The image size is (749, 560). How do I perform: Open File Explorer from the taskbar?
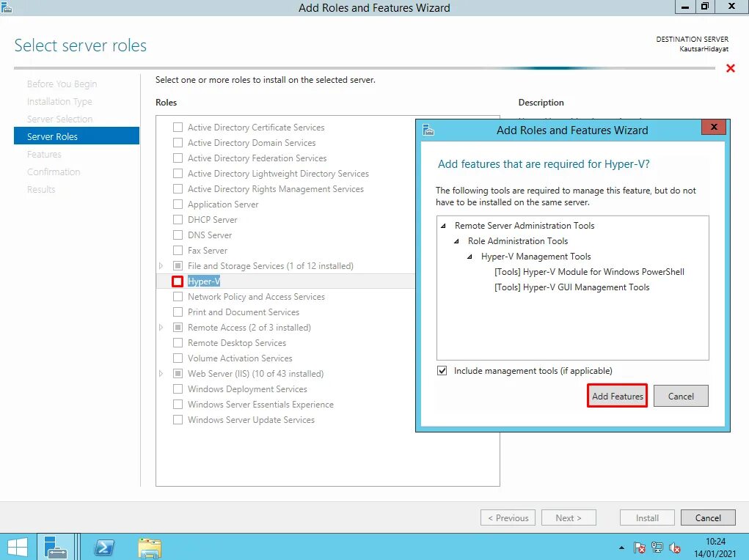[x=150, y=548]
